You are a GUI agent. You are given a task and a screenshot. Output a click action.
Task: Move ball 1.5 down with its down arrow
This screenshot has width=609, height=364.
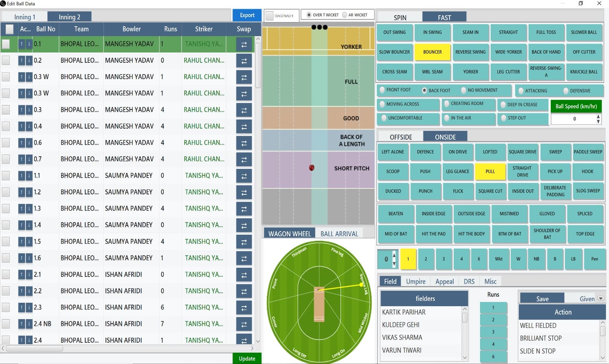(29, 242)
